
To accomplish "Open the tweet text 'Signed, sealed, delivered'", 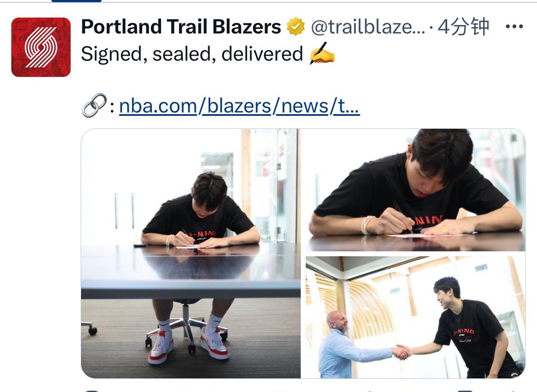I will (192, 54).
